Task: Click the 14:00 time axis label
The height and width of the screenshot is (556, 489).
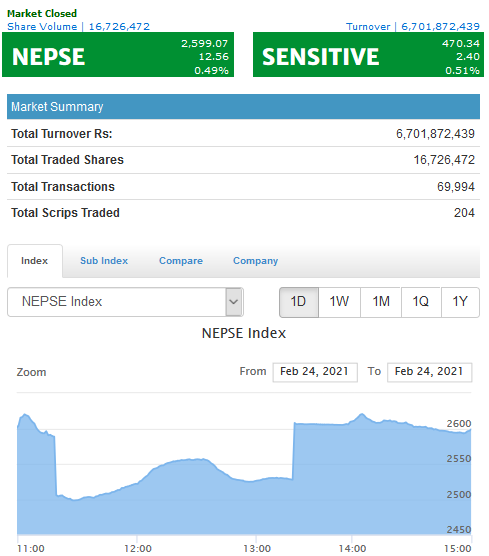Action: (352, 548)
